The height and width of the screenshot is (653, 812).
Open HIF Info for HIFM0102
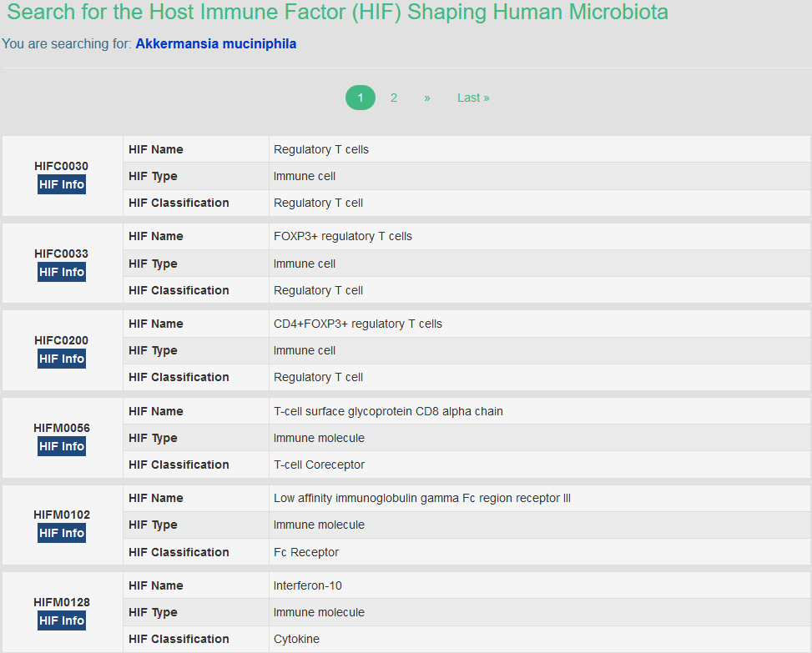pos(62,533)
